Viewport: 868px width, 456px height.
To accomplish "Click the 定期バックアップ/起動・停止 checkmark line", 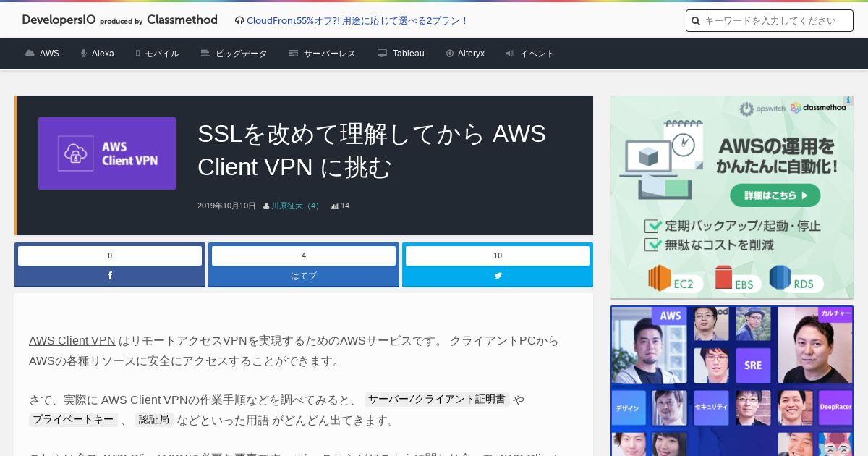I will point(733,226).
